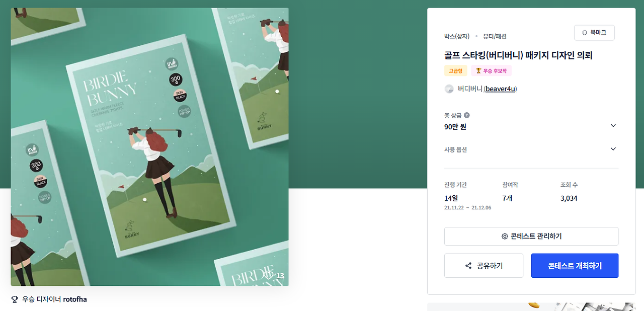
Task: Click the heart like icon on the image
Action: [269, 275]
